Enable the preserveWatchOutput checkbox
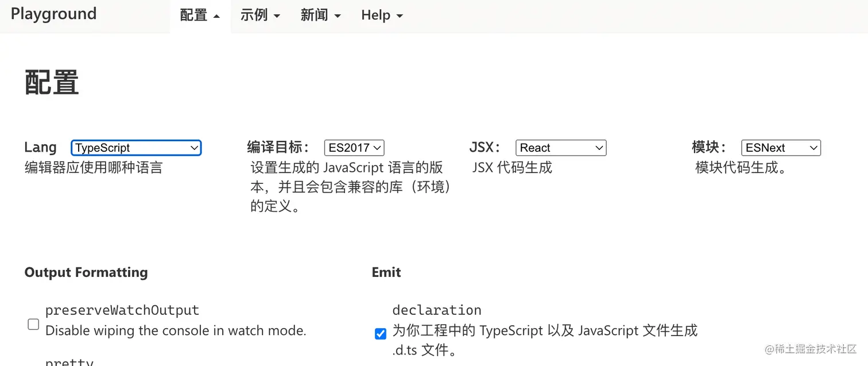 (33, 324)
